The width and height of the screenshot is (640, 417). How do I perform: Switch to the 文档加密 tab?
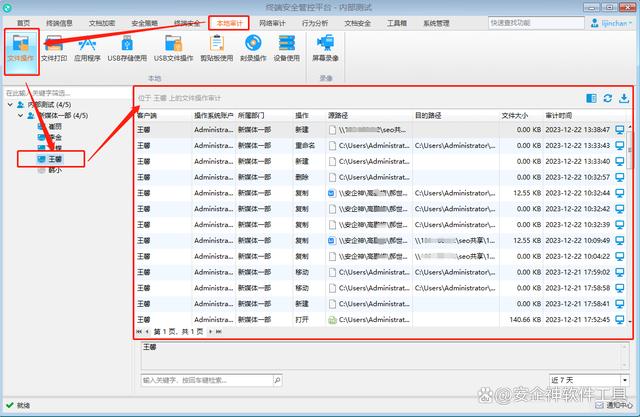pyautogui.click(x=102, y=23)
